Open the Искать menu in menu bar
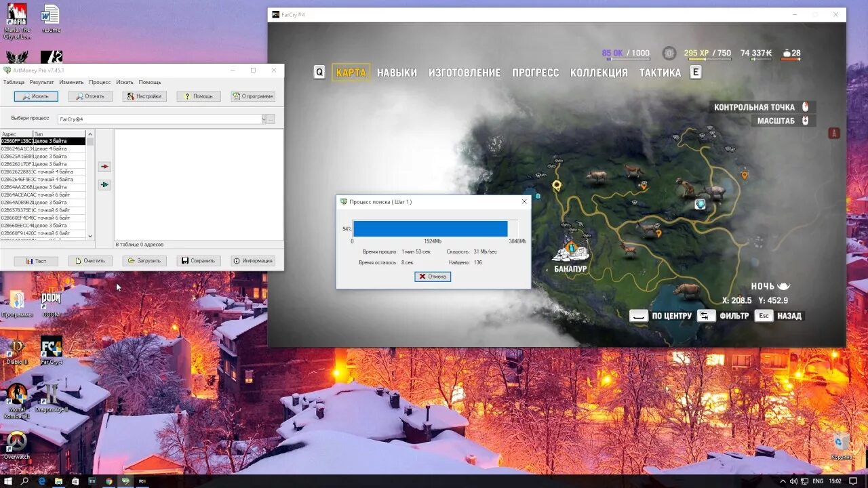The width and height of the screenshot is (868, 488). pyautogui.click(x=125, y=82)
